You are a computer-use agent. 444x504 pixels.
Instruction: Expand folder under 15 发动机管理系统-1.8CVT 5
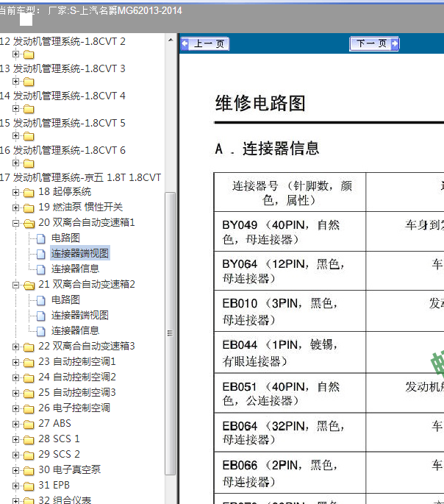coord(15,136)
